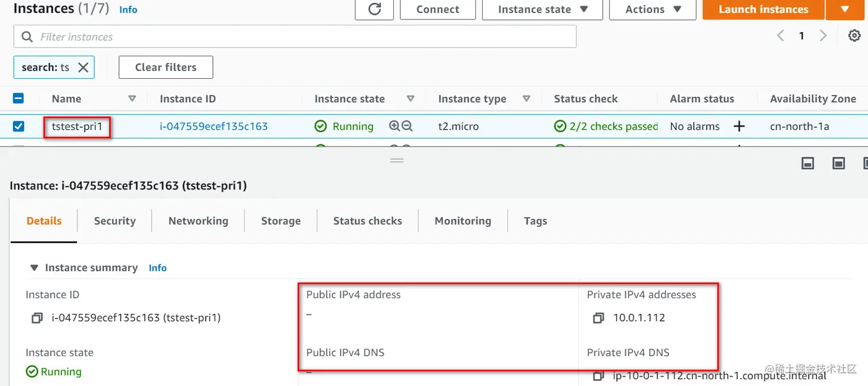The height and width of the screenshot is (386, 868).
Task: Click the search magnifier icon
Action: [27, 37]
